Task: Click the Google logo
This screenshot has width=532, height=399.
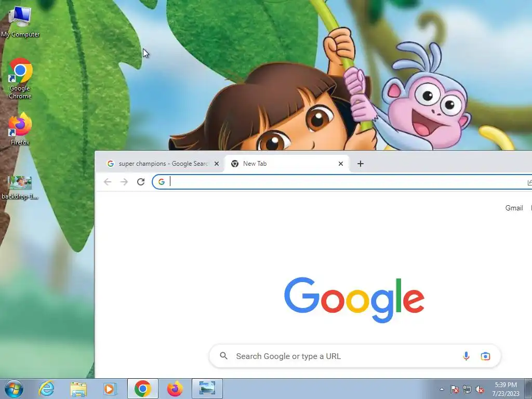Action: tap(354, 300)
